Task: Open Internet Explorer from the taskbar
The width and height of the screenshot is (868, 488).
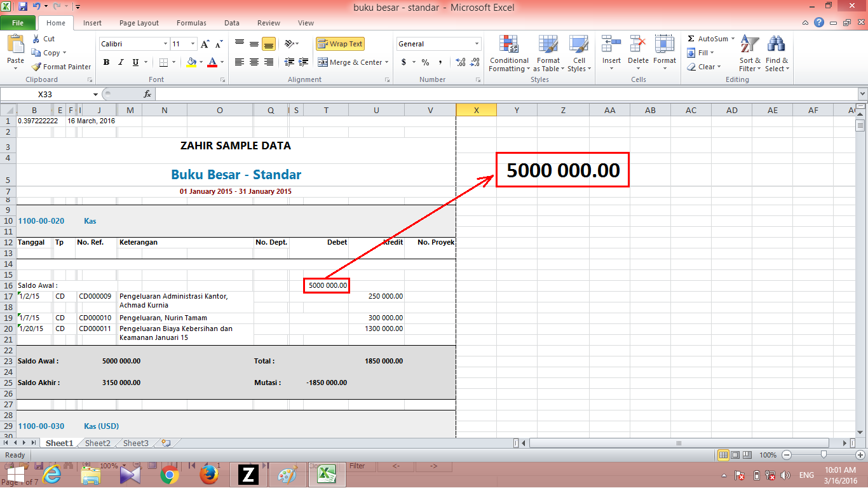Action: (51, 475)
